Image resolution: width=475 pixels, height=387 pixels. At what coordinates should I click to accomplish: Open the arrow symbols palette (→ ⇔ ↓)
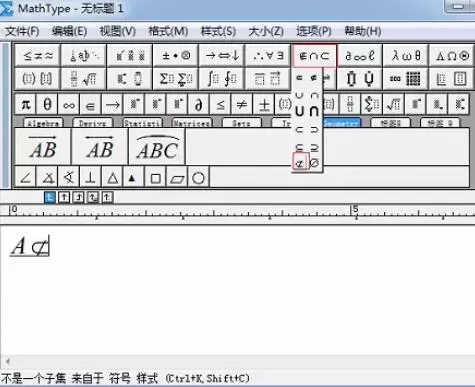point(222,55)
